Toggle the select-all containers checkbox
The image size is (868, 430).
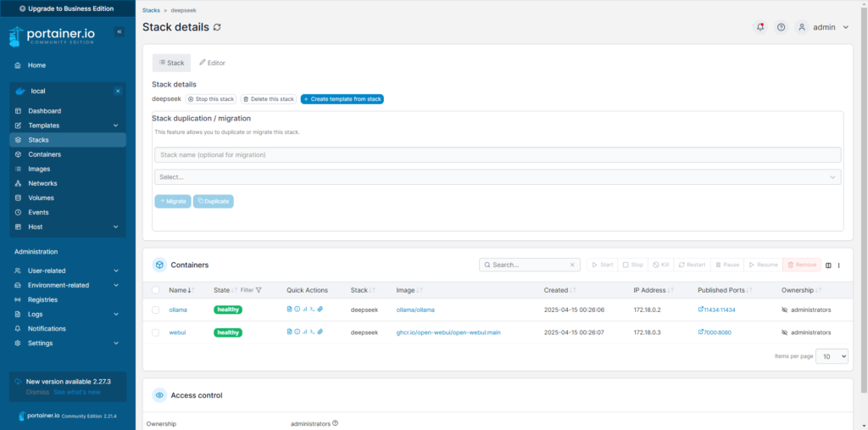coord(156,290)
